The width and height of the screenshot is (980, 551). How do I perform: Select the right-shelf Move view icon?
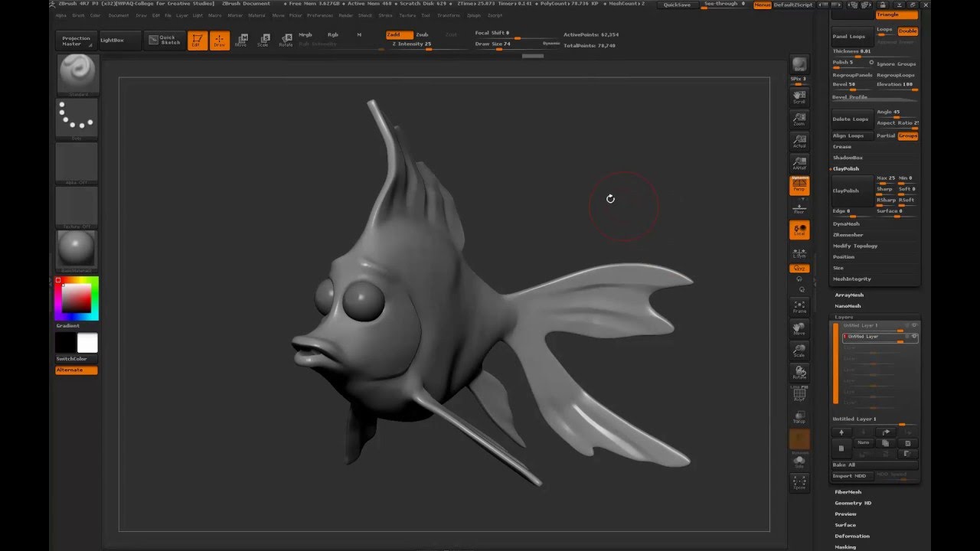point(799,329)
